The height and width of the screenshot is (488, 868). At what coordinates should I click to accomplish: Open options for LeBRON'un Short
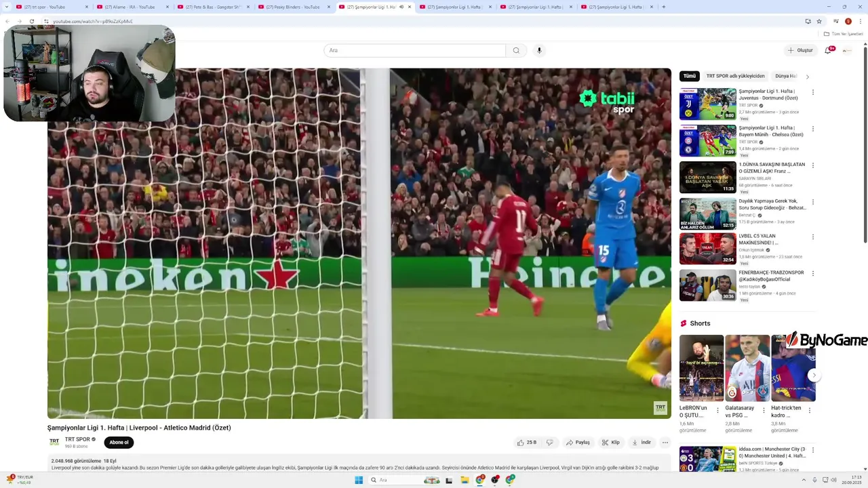717,410
